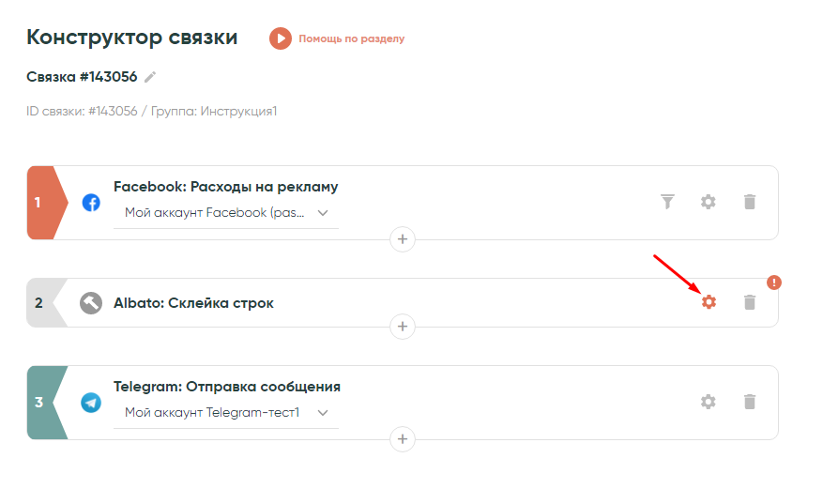This screenshot has width=823, height=504.
Task: Click the Albato hammer tool icon
Action: 91,302
